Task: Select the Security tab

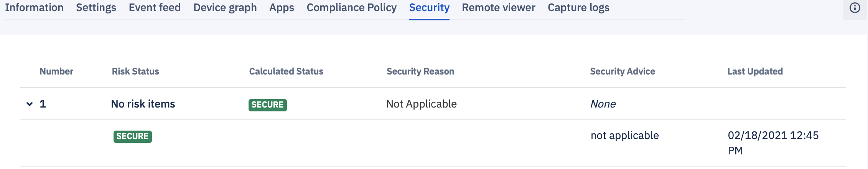Action: point(429,8)
